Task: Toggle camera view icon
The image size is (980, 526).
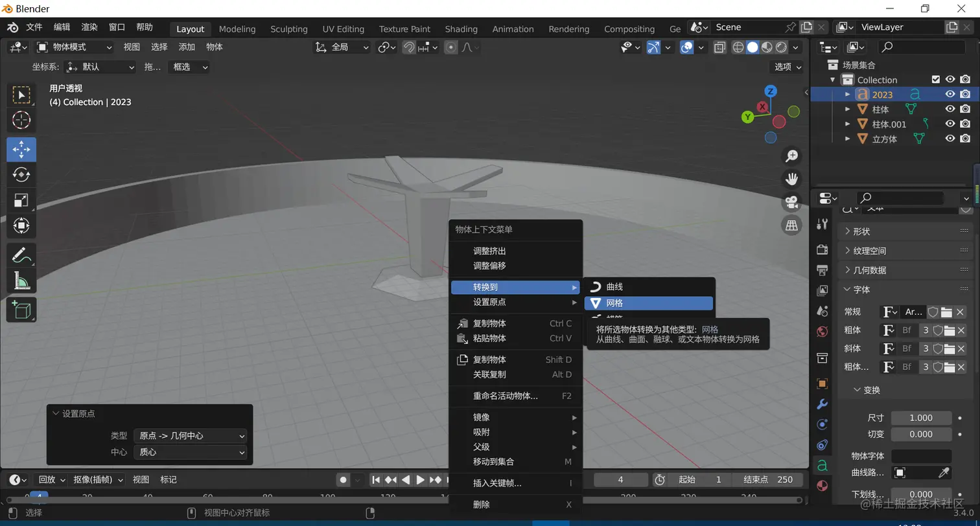Action: (x=791, y=202)
